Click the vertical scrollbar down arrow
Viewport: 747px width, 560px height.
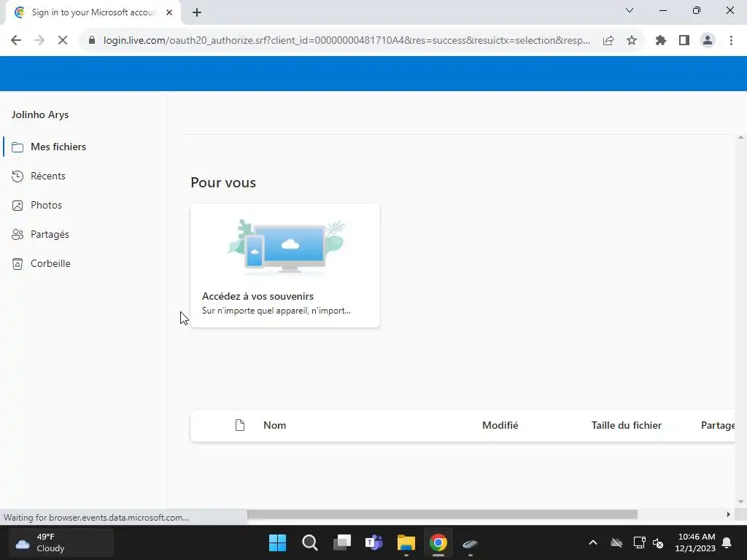pyautogui.click(x=740, y=502)
